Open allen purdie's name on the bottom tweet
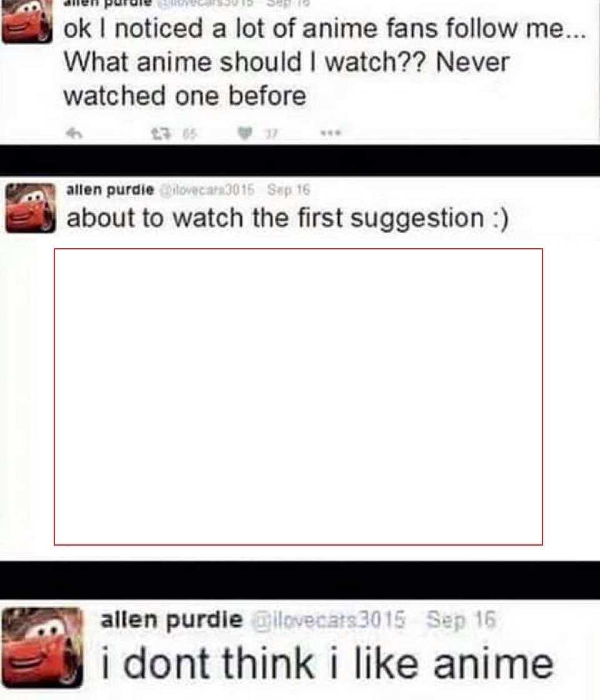The image size is (600, 700). click(172, 619)
